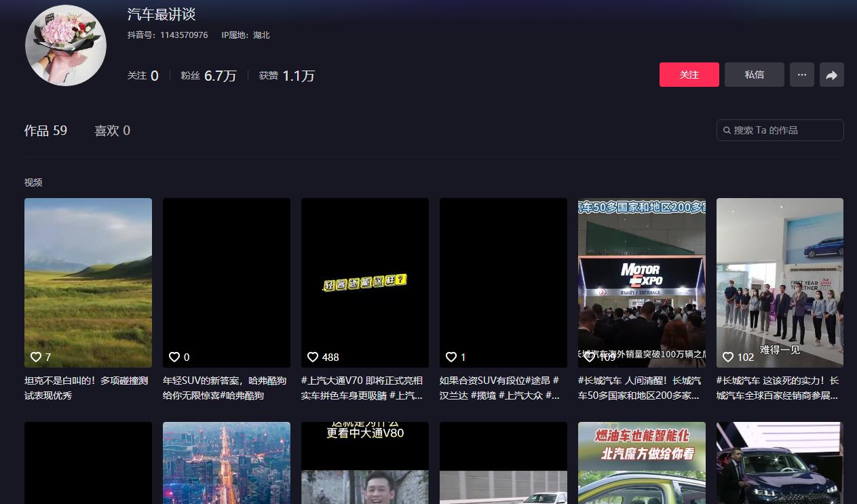Open the city night skyline video thumbnail
The width and height of the screenshot is (857, 504).
click(227, 463)
